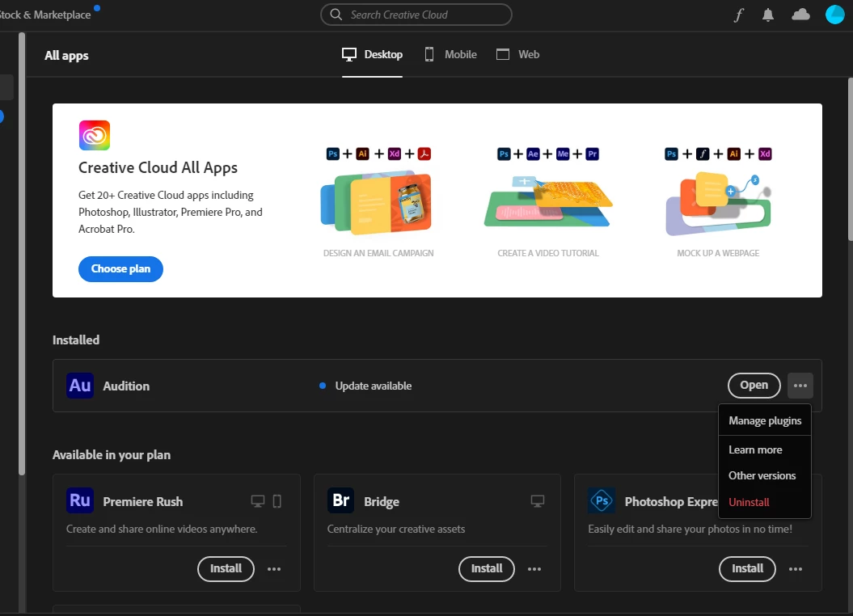Click Bridge desktop platform icon
The image size is (853, 616).
click(x=538, y=501)
